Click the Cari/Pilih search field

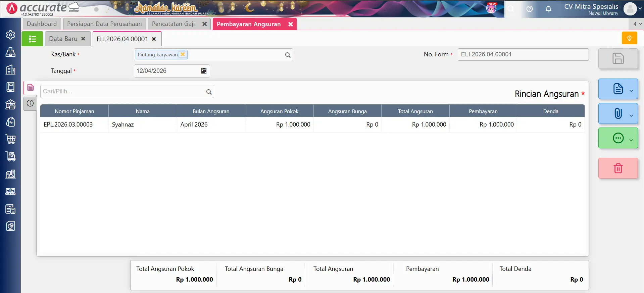pos(123,91)
